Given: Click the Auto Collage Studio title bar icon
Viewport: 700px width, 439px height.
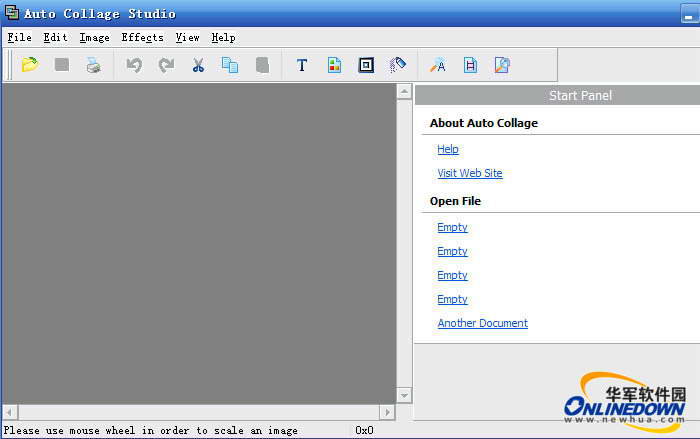Looking at the screenshot, I should tap(12, 13).
